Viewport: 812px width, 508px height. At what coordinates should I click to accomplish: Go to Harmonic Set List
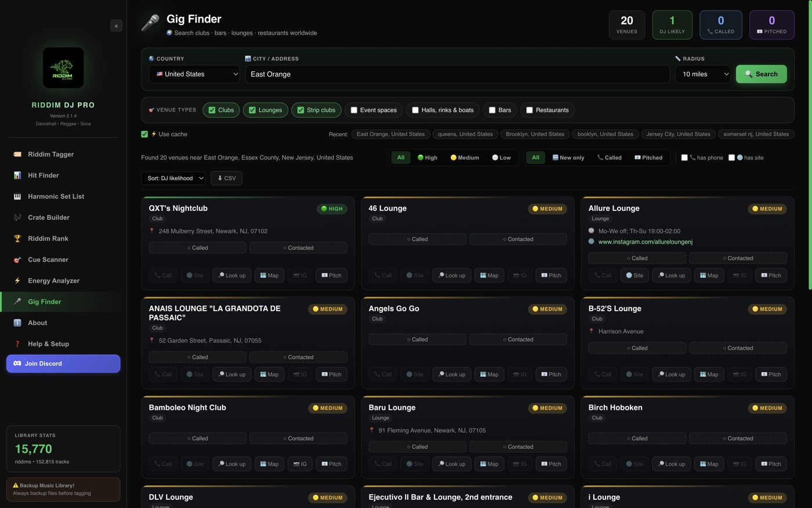click(63, 196)
